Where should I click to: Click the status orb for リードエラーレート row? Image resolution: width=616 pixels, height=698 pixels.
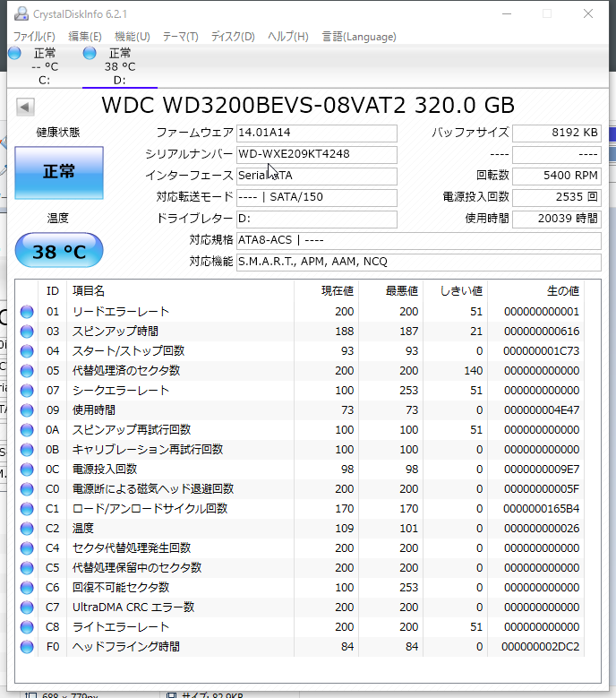tap(27, 312)
